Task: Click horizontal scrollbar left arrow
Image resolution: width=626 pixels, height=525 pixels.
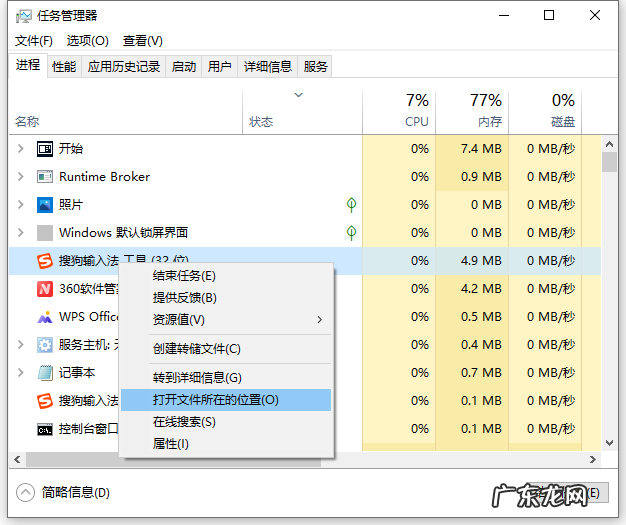Action: pyautogui.click(x=17, y=460)
